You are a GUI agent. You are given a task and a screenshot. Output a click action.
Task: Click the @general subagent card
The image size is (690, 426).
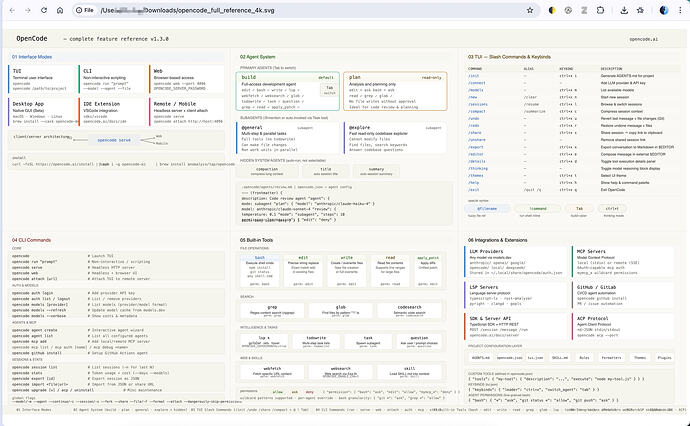(288, 138)
